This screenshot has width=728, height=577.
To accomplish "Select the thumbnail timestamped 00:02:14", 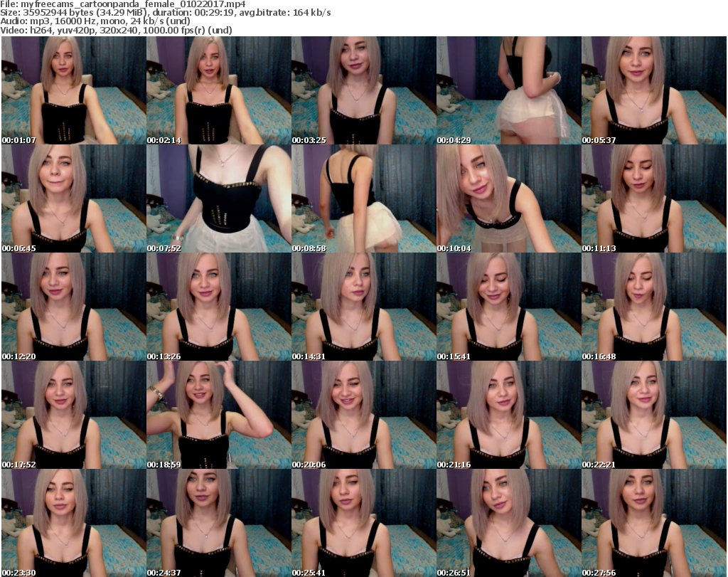I will (x=219, y=90).
